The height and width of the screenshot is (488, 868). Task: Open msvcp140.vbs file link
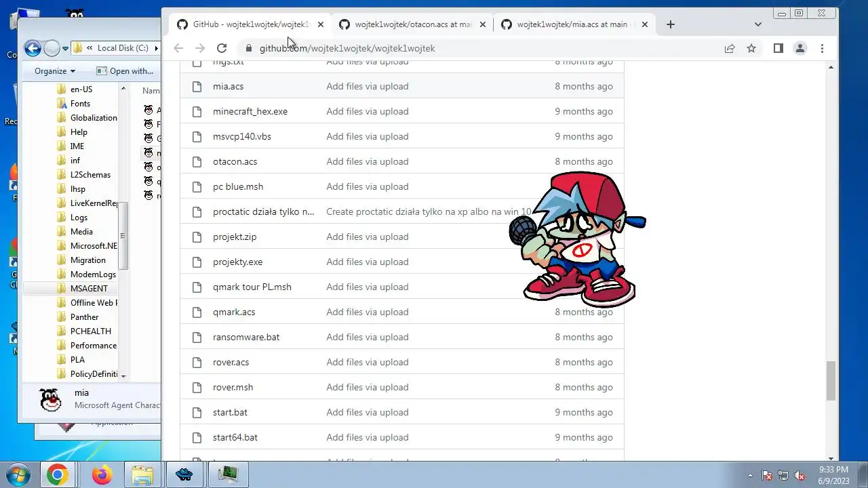click(242, 136)
